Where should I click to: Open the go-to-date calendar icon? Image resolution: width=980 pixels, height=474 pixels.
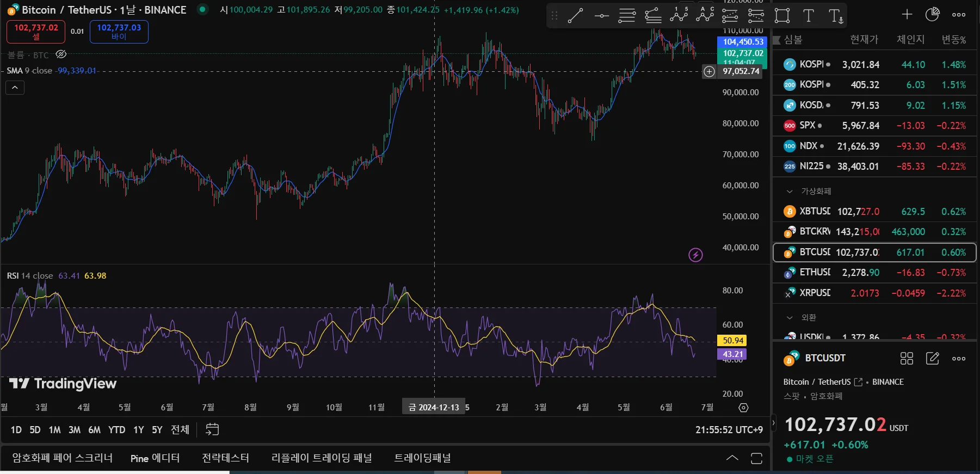[x=212, y=429]
